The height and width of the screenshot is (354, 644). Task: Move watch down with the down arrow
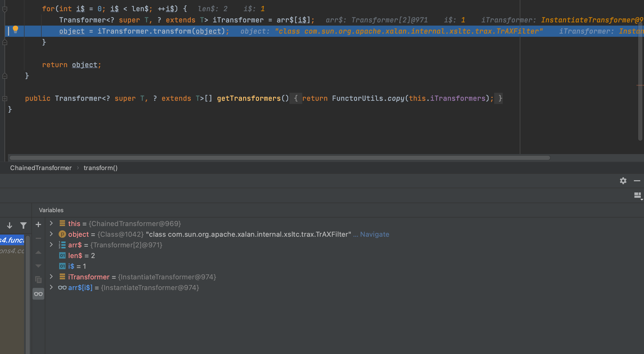tap(38, 266)
